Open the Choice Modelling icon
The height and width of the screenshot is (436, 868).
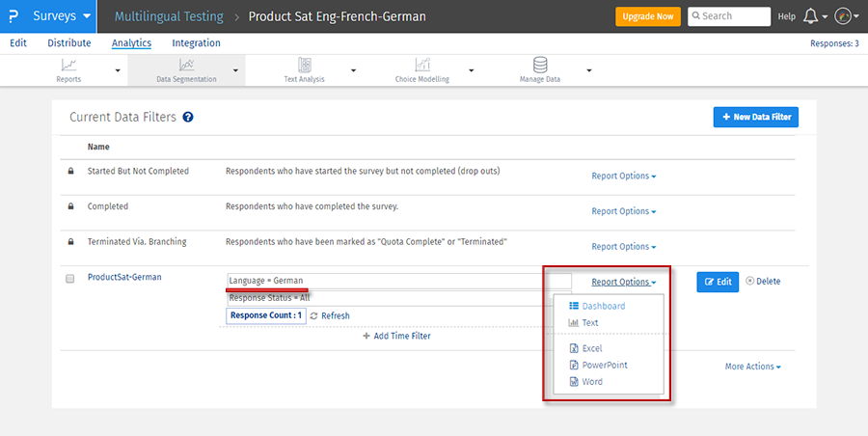click(x=422, y=65)
